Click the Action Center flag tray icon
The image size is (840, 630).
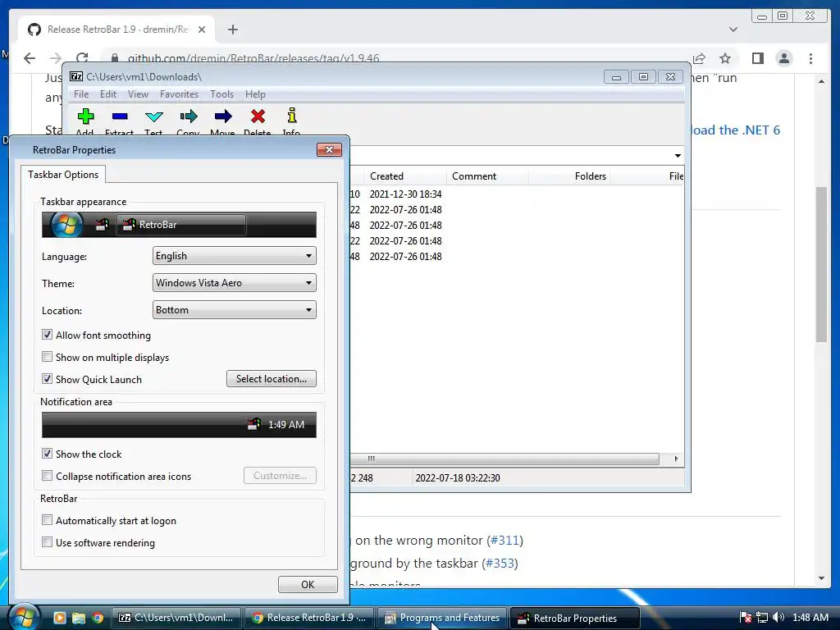point(745,618)
